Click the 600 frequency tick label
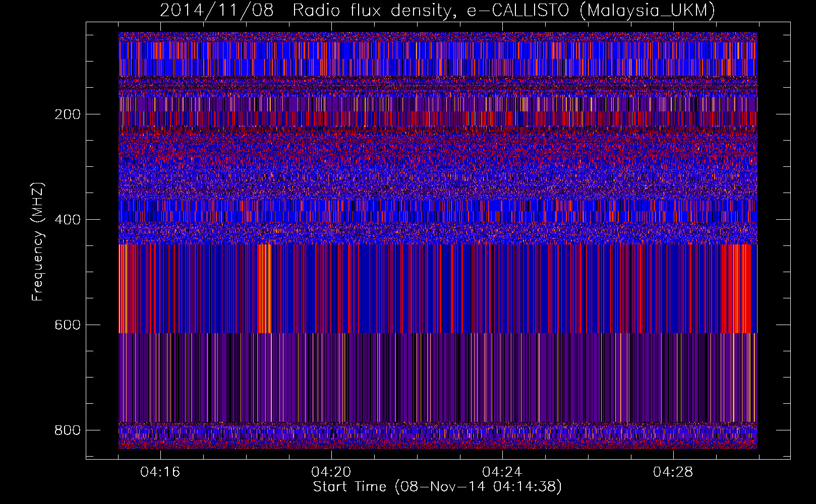Viewport: 816px width, 504px height. click(68, 325)
